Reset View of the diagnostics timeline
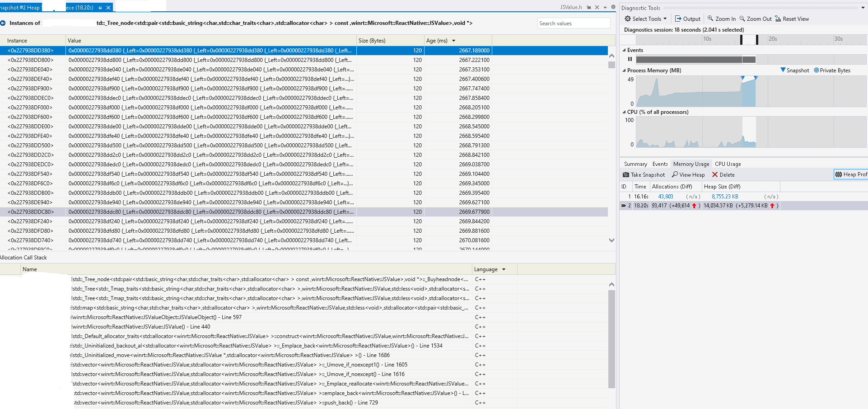Screen dimensions: 868x409 [792, 19]
